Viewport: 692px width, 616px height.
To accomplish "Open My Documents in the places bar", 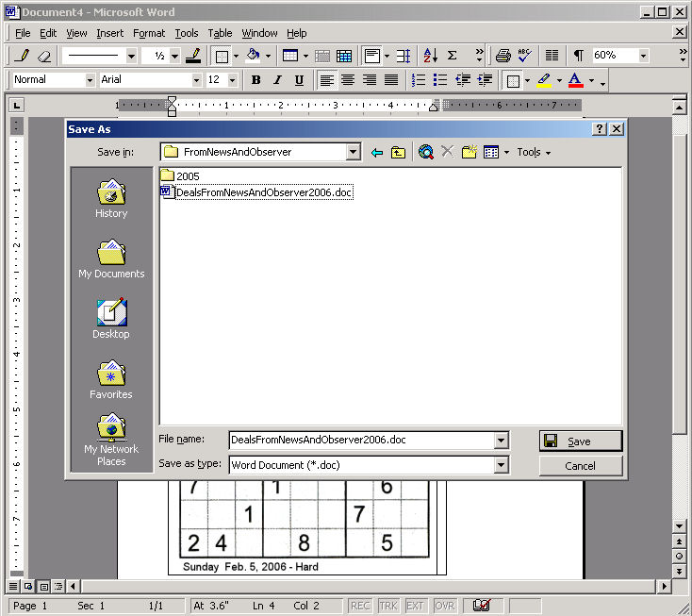I will (111, 258).
